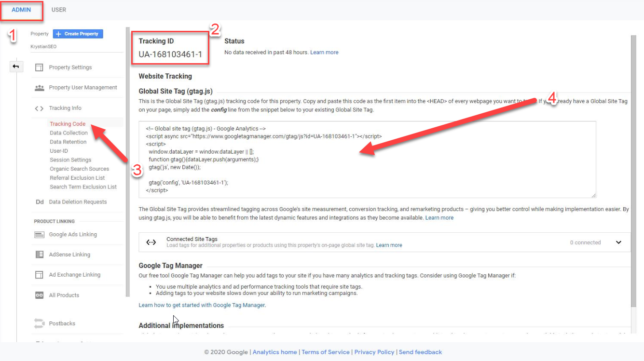
Task: Open Referral Exclusion List
Action: pos(77,178)
